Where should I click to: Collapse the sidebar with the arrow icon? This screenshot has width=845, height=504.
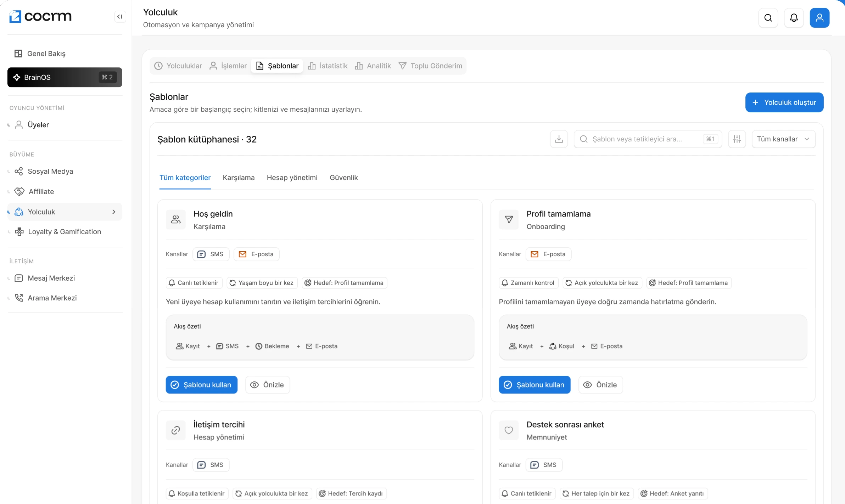pos(120,16)
